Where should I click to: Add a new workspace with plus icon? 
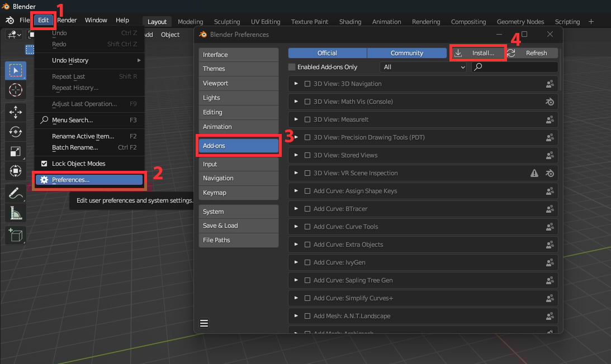(x=591, y=21)
